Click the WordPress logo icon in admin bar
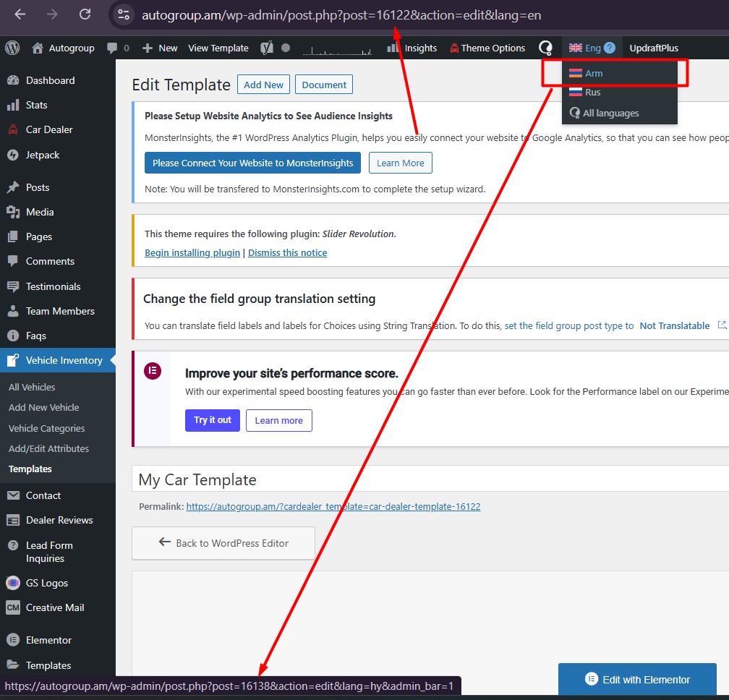 coord(12,48)
